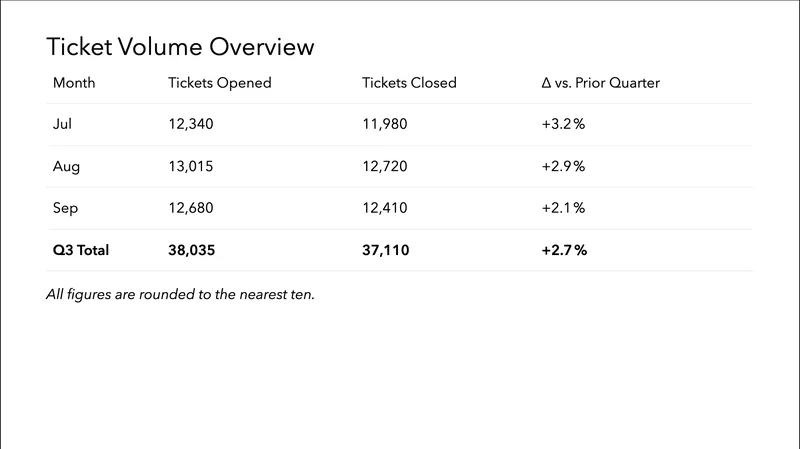
Task: Click the Jul tickets opened value 12,340
Action: click(191, 124)
